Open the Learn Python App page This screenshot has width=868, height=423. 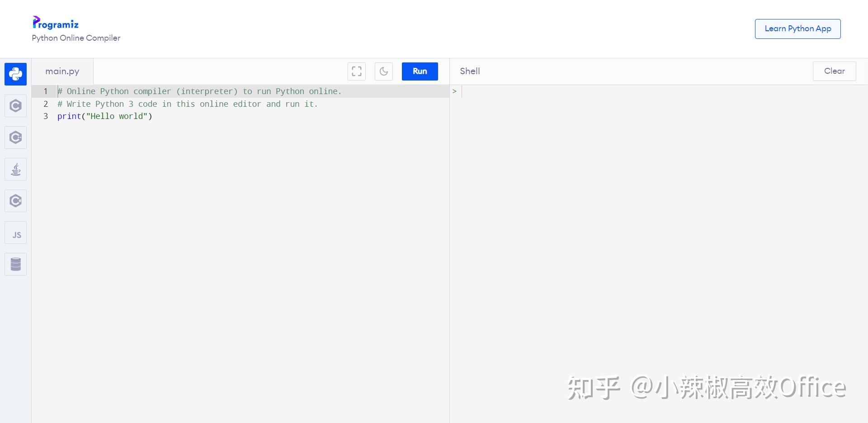tap(797, 29)
